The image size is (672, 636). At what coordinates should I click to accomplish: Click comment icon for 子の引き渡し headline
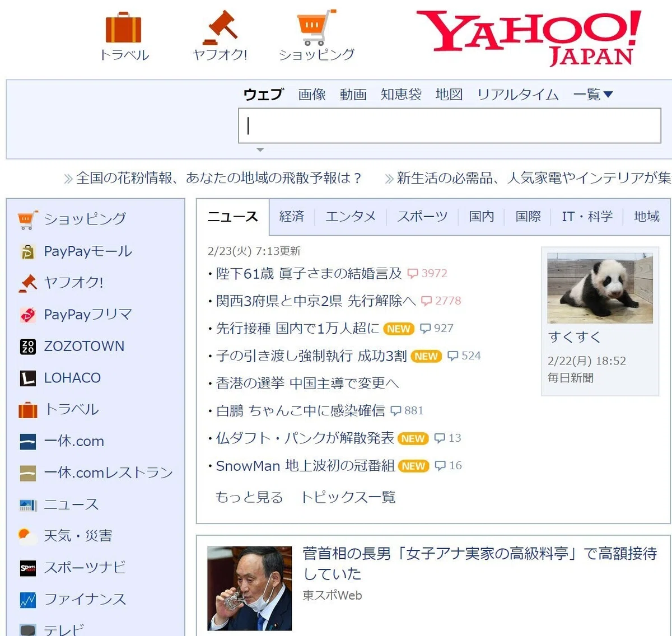pos(453,356)
